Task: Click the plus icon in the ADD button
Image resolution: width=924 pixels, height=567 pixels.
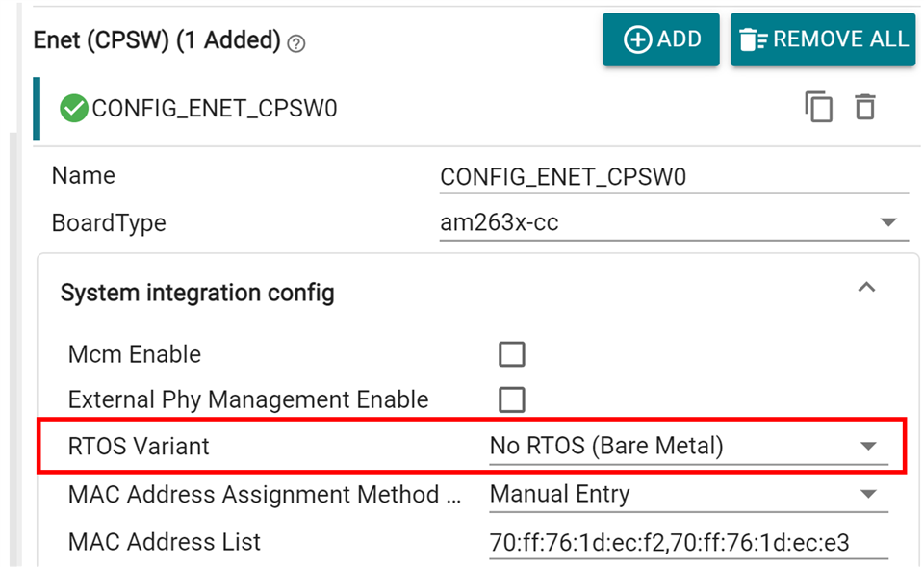Action: [x=637, y=39]
